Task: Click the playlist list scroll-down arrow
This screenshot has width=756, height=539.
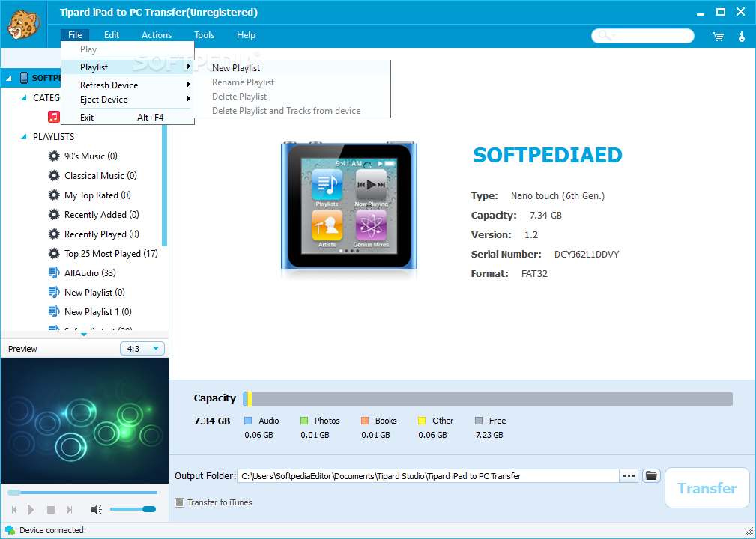Action: 84,335
